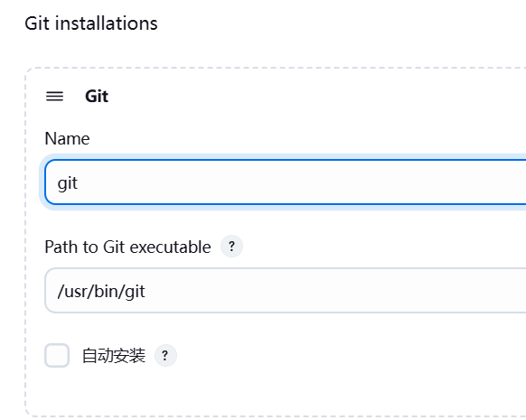Grab the three-line reorder handle
Screen dimensions: 526x420
pyautogui.click(x=55, y=97)
